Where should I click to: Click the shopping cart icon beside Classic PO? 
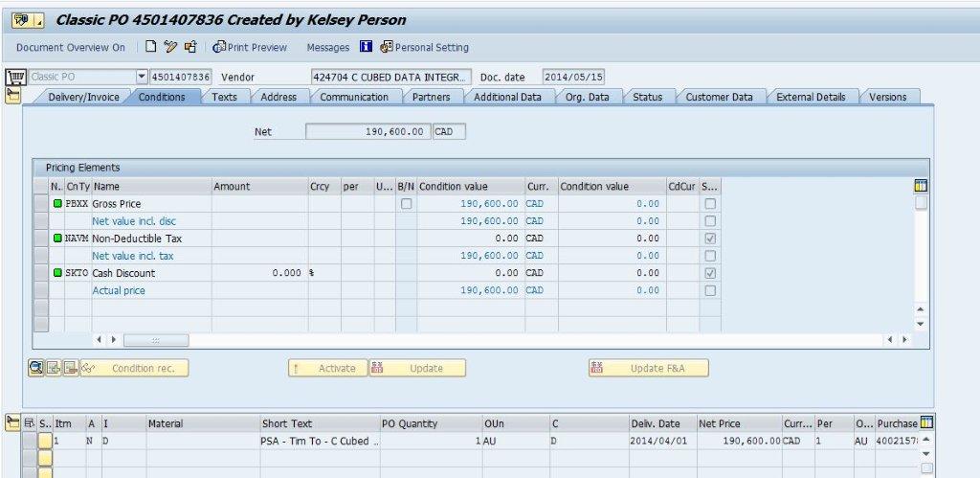14,77
